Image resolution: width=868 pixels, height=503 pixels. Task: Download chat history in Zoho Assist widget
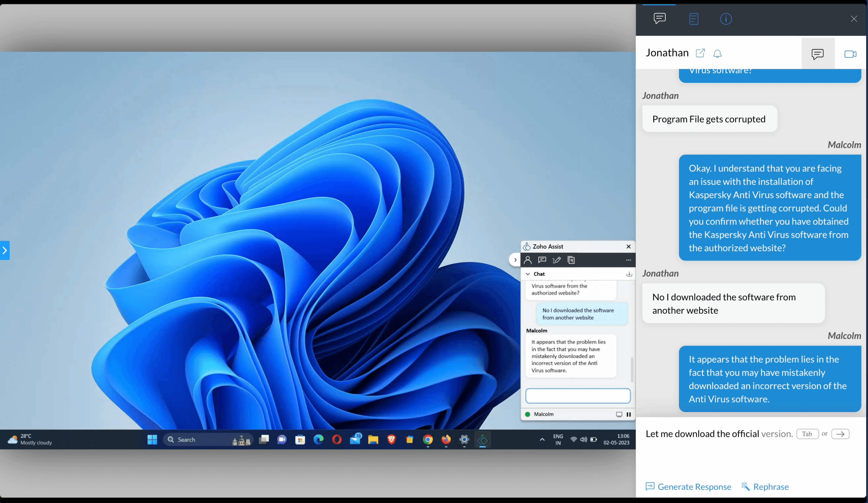click(x=629, y=274)
